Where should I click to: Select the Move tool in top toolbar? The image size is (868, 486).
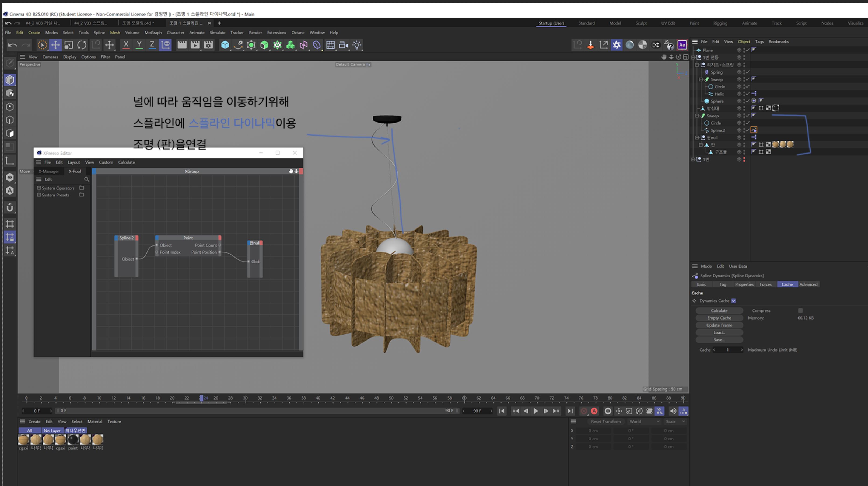[55, 45]
